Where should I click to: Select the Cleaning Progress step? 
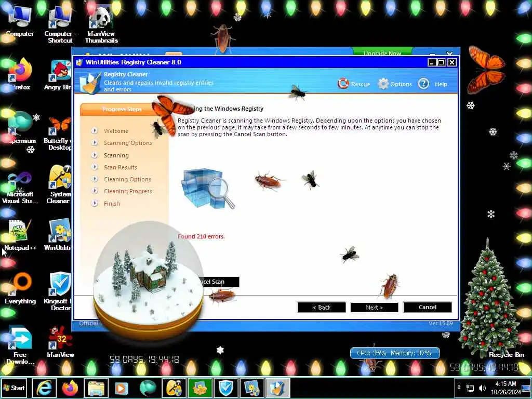[128, 191]
